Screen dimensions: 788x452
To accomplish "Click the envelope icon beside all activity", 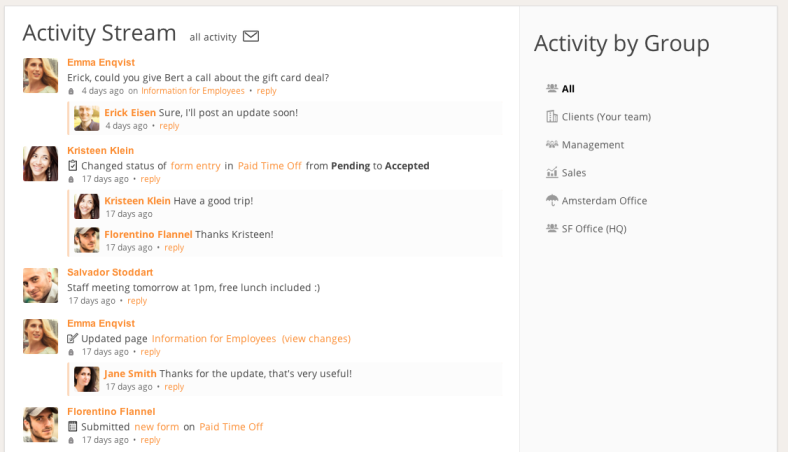I will coord(251,36).
